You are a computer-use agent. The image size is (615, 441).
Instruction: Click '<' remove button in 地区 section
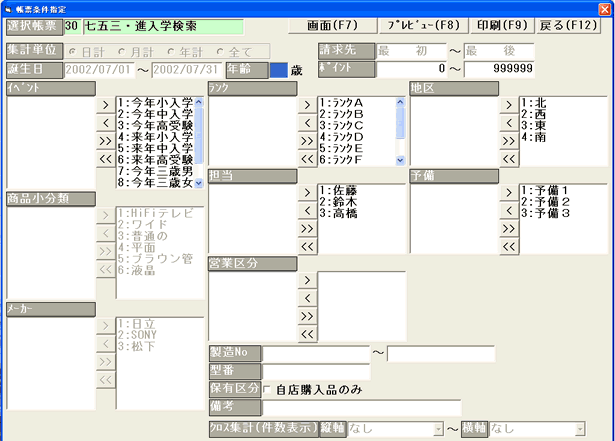pyautogui.click(x=509, y=121)
